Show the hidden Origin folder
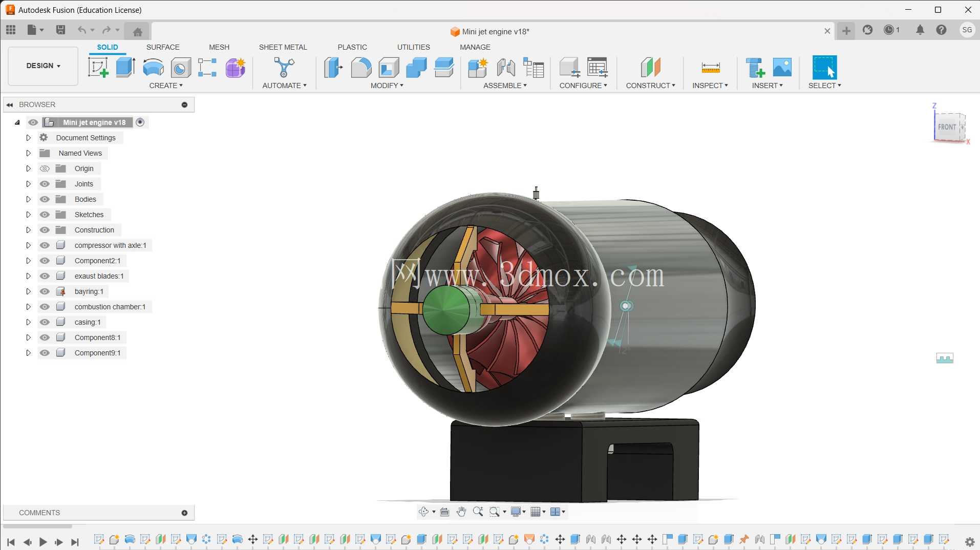Image resolution: width=980 pixels, height=550 pixels. [x=45, y=168]
